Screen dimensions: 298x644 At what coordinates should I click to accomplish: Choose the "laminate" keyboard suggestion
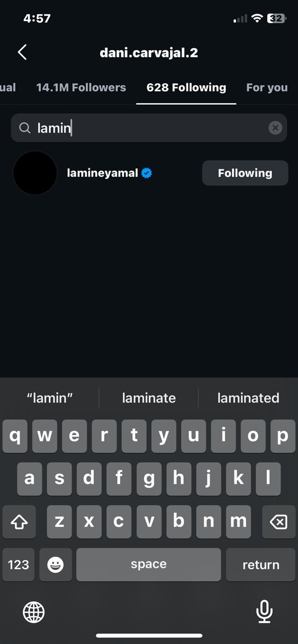pos(149,398)
